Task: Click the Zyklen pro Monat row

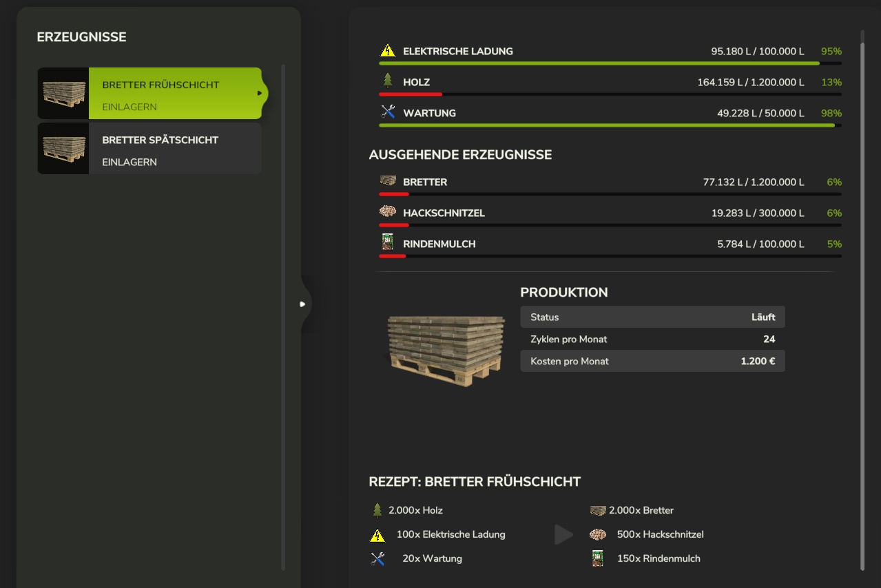Action: coord(652,339)
